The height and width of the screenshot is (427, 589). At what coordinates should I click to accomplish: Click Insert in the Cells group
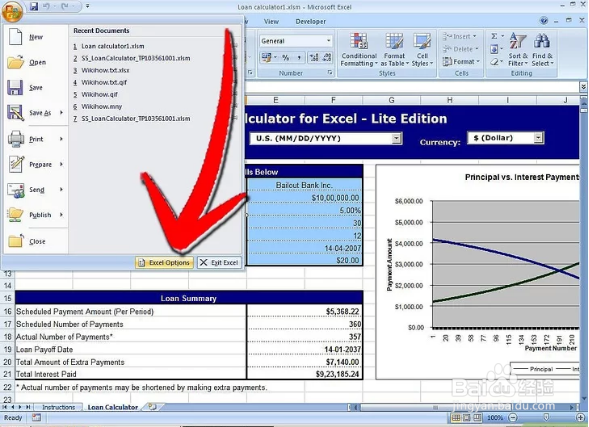click(x=459, y=36)
